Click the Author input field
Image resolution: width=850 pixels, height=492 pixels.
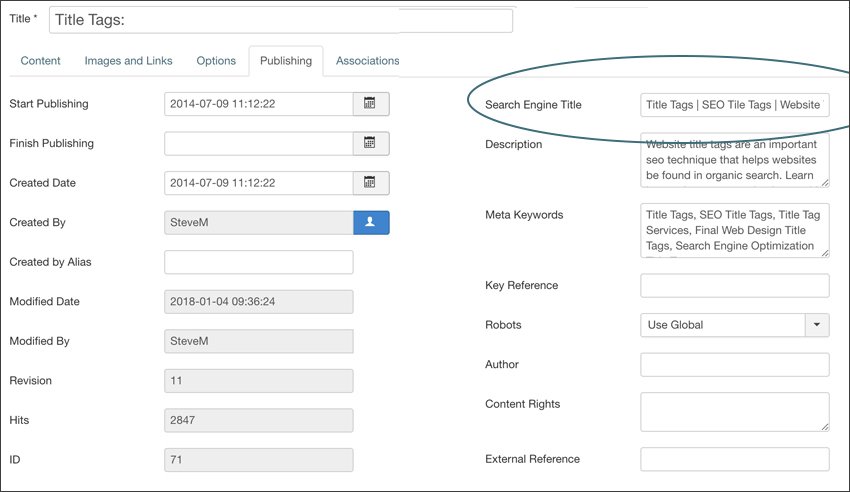pos(735,365)
